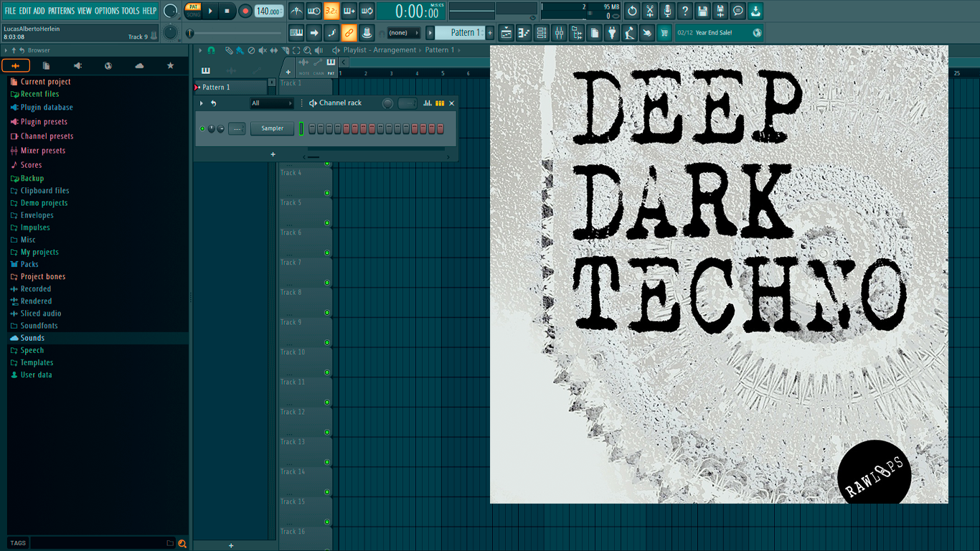Stop playback with the stop button
Image resolution: width=980 pixels, height=551 pixels.
point(227,11)
